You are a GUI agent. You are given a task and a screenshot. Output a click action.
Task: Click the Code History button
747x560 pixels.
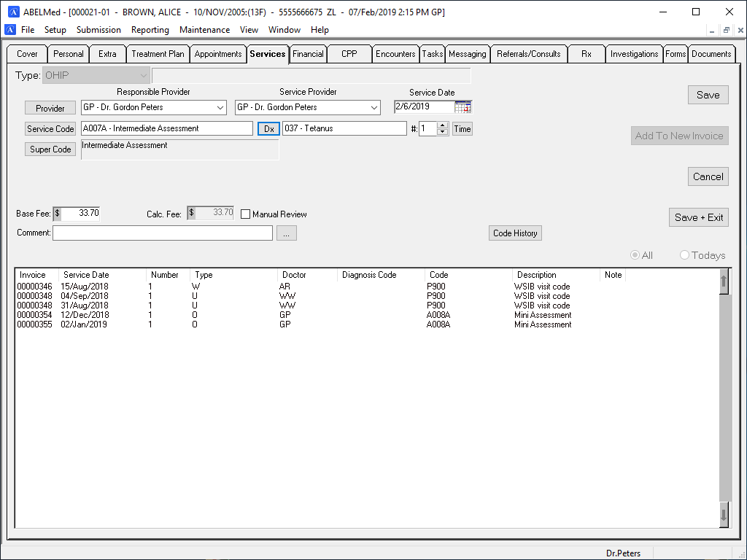pyautogui.click(x=515, y=233)
